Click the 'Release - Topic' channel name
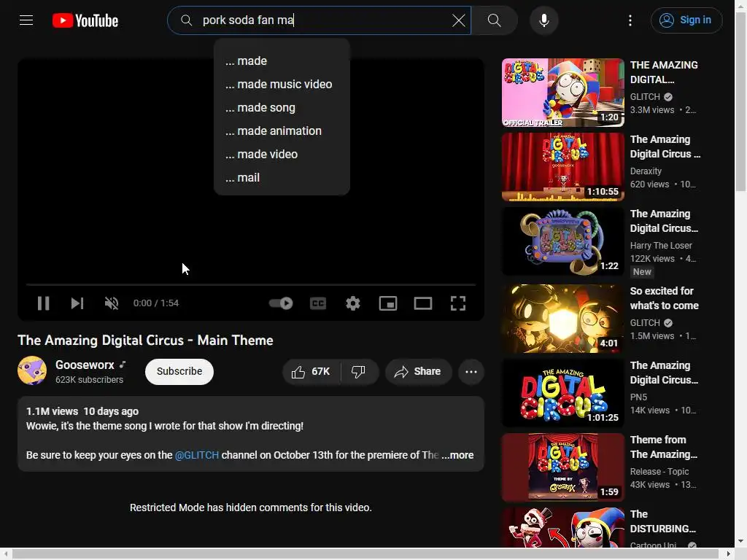The image size is (747, 560). [659, 472]
